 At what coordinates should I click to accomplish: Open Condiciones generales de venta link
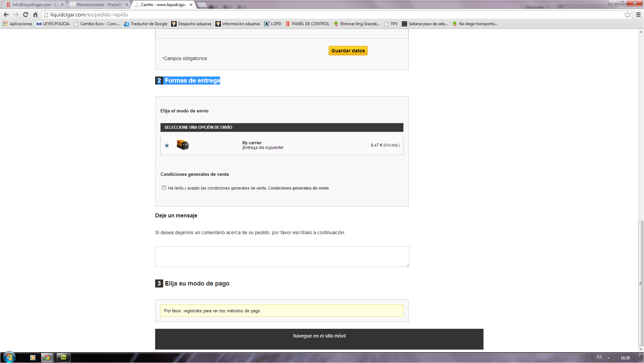298,188
